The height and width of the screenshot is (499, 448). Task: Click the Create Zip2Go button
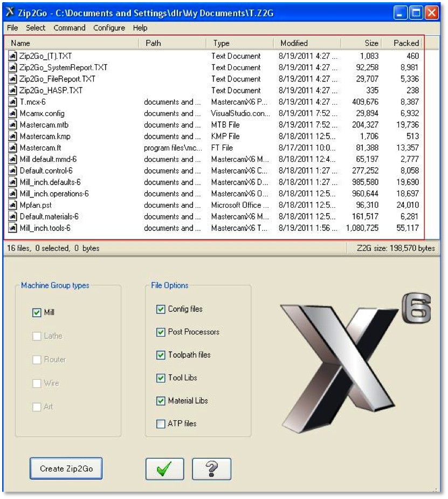click(66, 468)
